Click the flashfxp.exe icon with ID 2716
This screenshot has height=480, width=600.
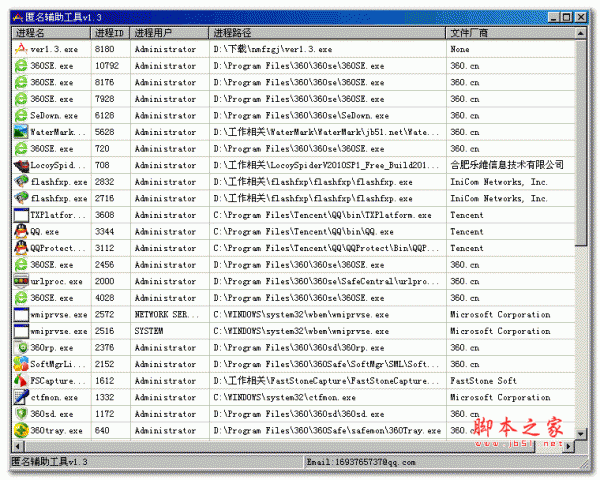click(x=21, y=198)
